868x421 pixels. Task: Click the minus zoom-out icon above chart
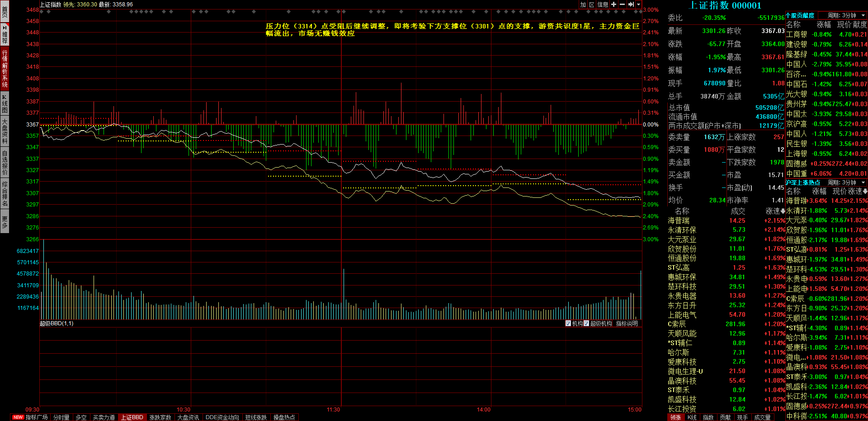622,5
